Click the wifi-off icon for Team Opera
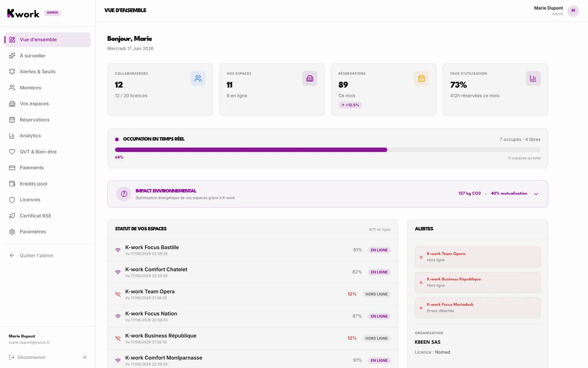 point(118,294)
